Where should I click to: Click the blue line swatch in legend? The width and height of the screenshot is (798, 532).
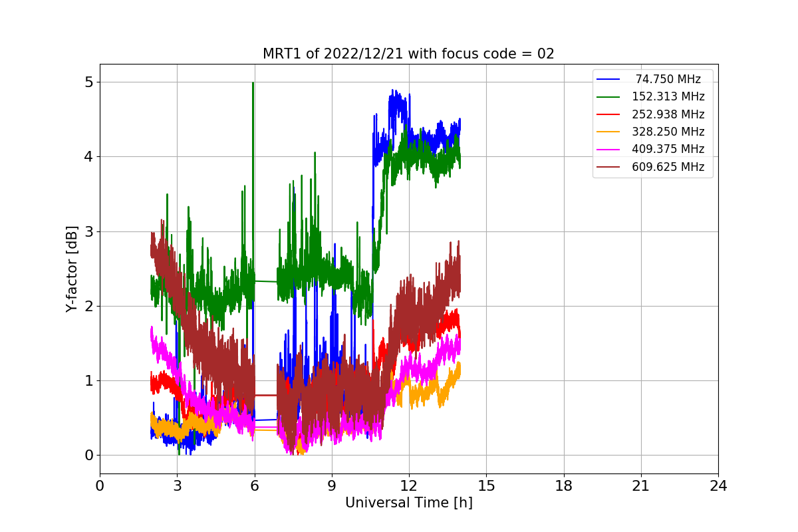coord(608,79)
